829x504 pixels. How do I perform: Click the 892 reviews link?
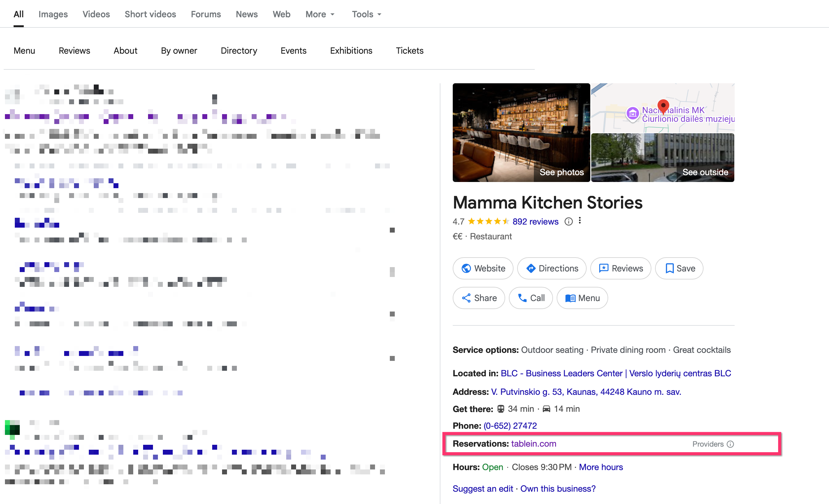(x=535, y=221)
